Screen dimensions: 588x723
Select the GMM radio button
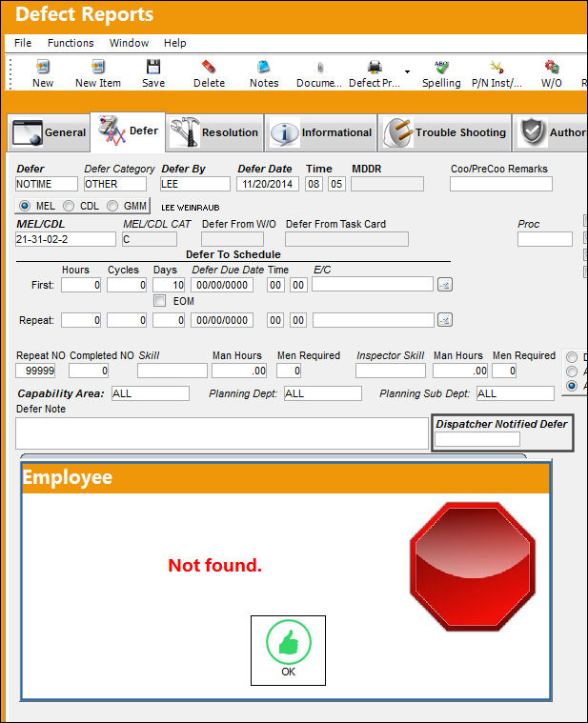[112, 206]
